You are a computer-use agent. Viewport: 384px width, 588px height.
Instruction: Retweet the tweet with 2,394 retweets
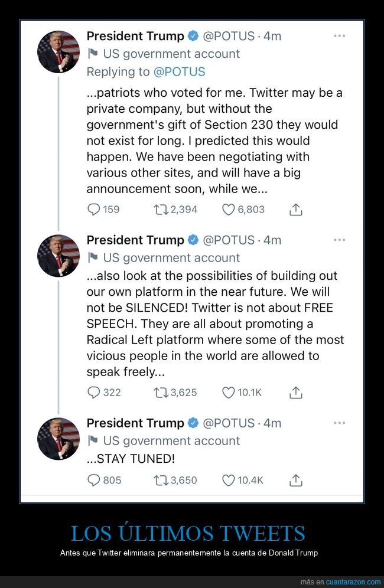pyautogui.click(x=162, y=209)
